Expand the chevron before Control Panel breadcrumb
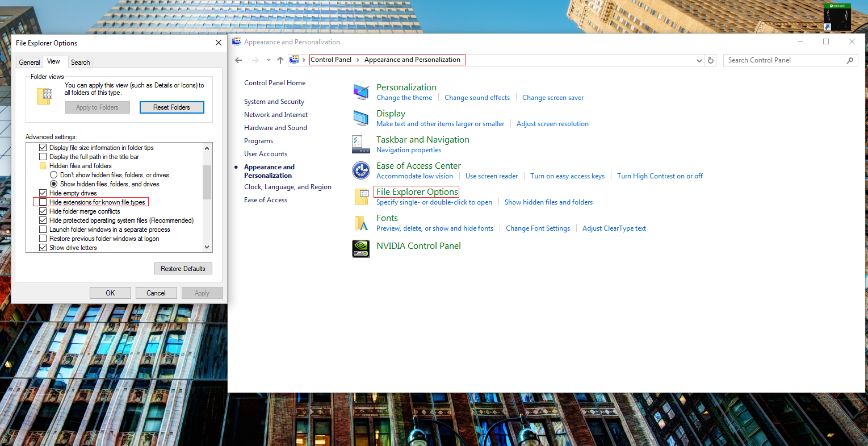Viewport: 868px width, 446px height. tap(304, 60)
